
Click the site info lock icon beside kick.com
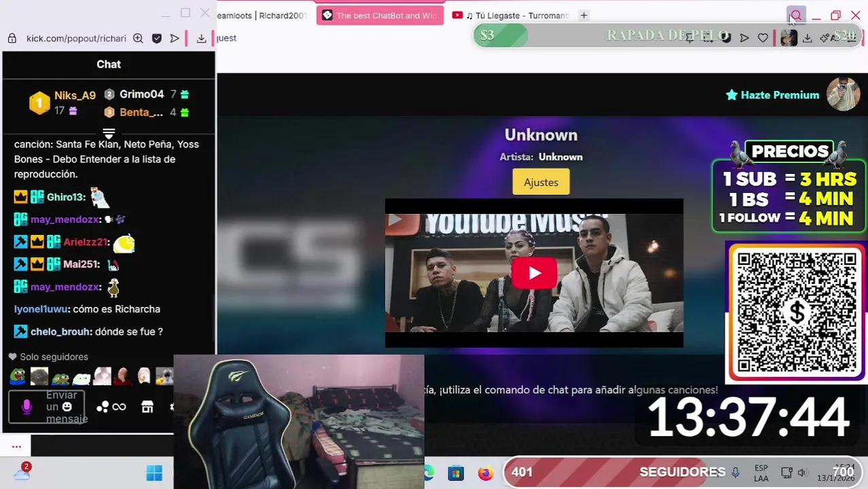(12, 39)
